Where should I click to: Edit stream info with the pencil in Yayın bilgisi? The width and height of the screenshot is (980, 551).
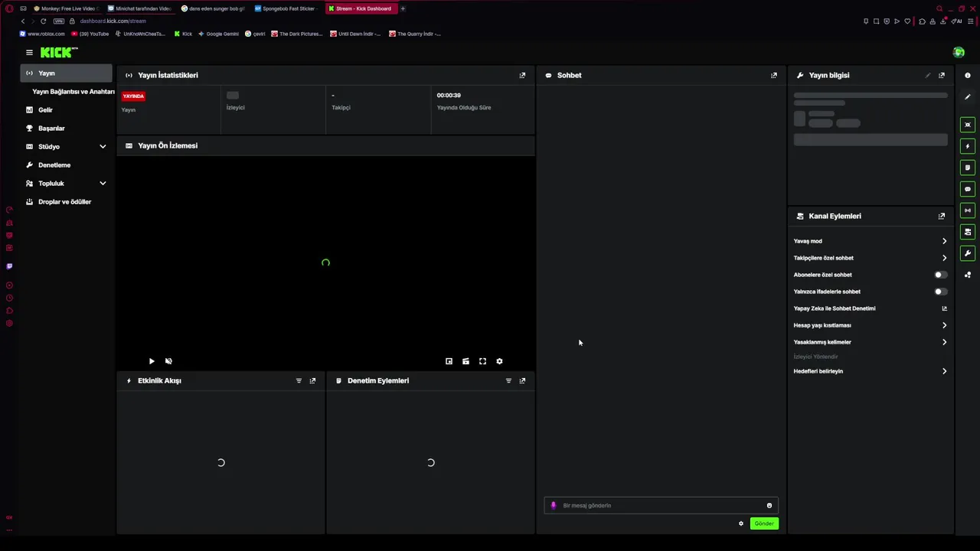(x=928, y=75)
